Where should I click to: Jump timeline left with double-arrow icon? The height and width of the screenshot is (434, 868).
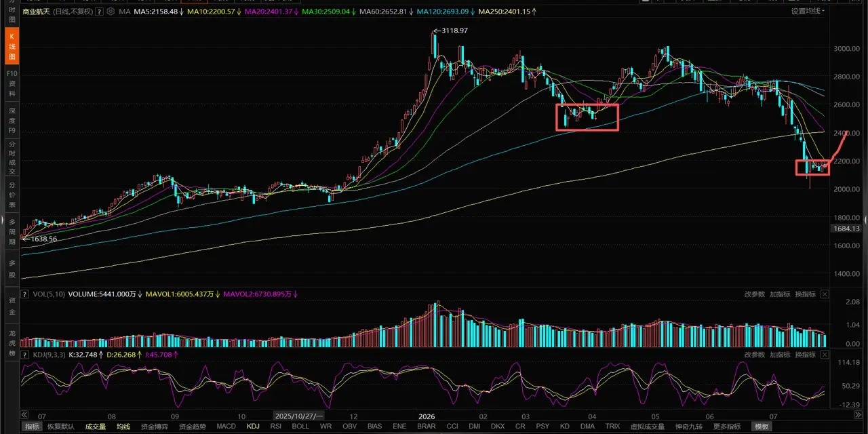(25, 414)
